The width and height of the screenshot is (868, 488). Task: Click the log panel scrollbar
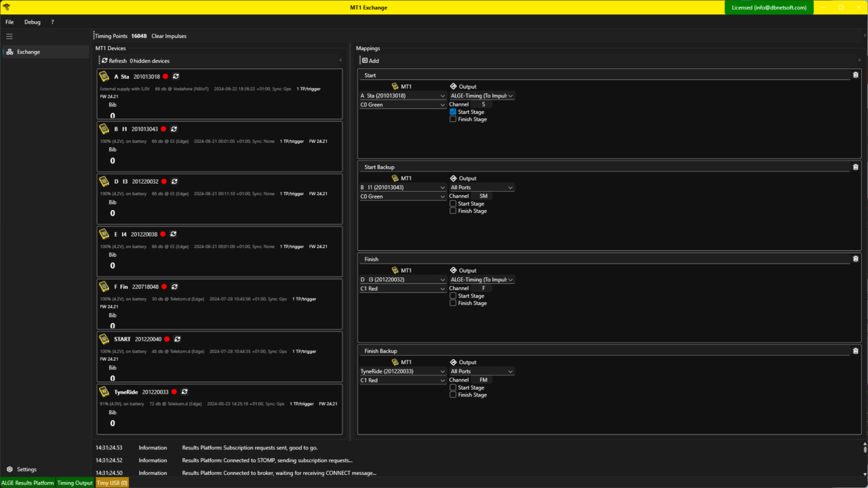click(x=865, y=449)
